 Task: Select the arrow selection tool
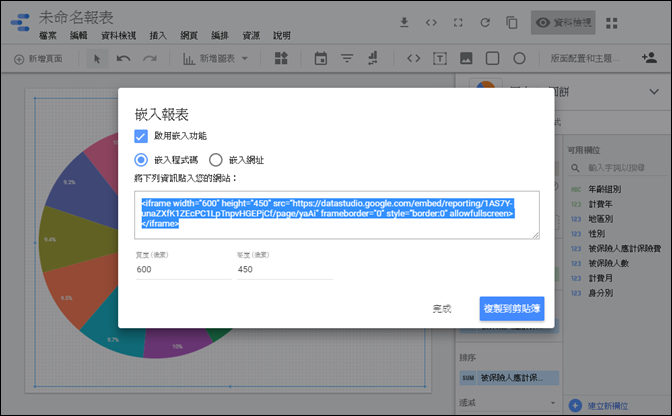point(97,59)
